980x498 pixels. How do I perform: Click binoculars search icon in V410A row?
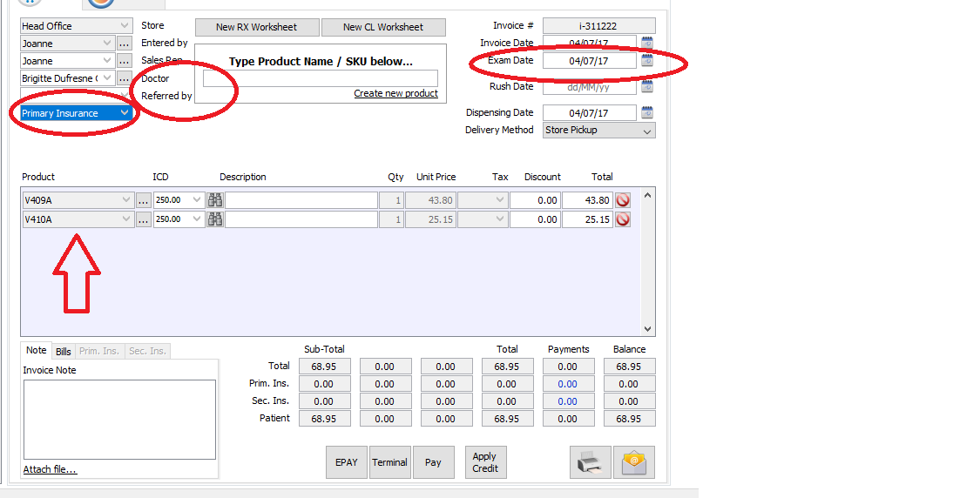click(215, 219)
